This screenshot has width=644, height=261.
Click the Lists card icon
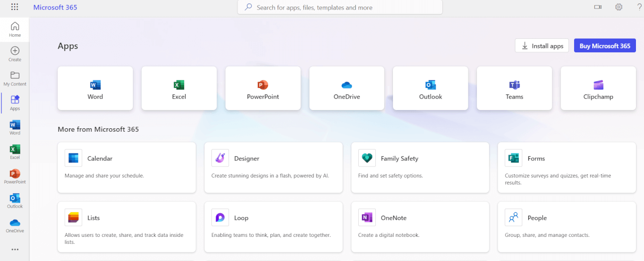[73, 217]
